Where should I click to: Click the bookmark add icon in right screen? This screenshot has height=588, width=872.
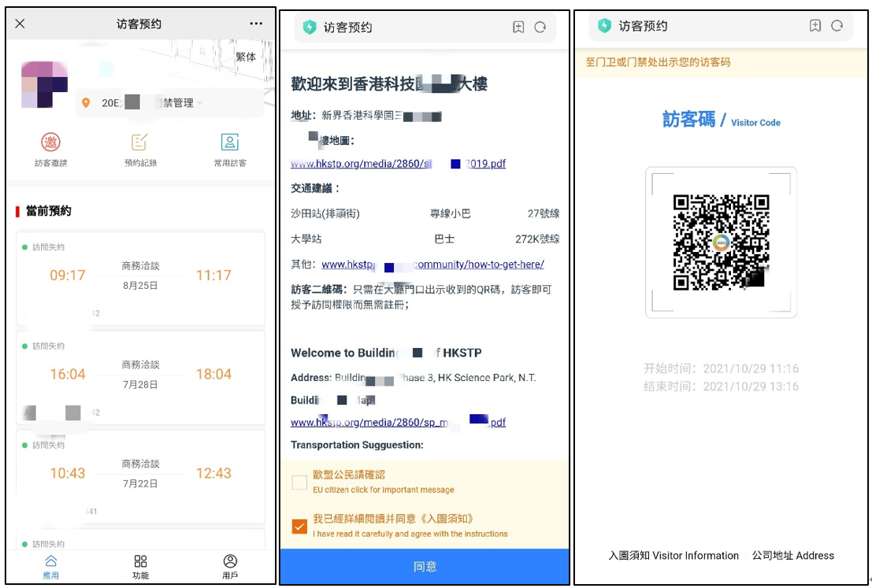pos(814,25)
